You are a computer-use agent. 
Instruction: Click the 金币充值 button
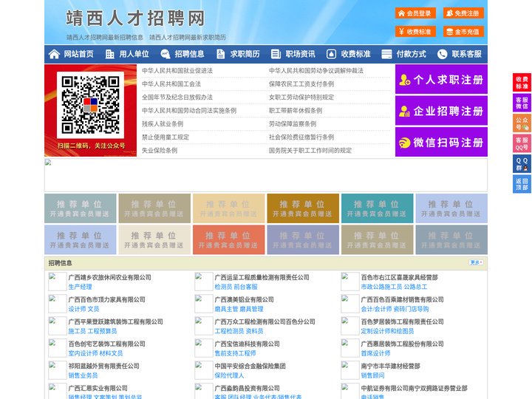pos(463,32)
